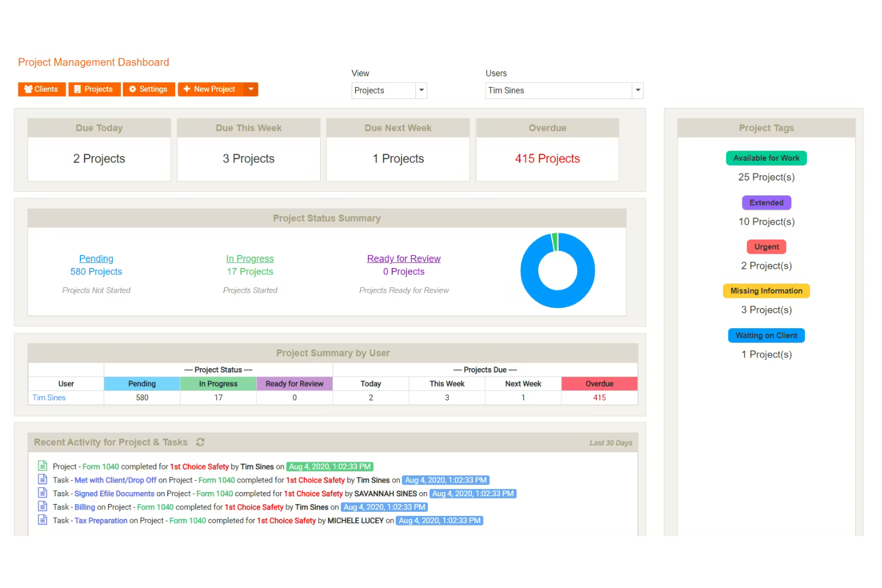Viewport: 882px width, 588px height.
Task: Select Tim Sines in the user summary table
Action: coord(49,397)
